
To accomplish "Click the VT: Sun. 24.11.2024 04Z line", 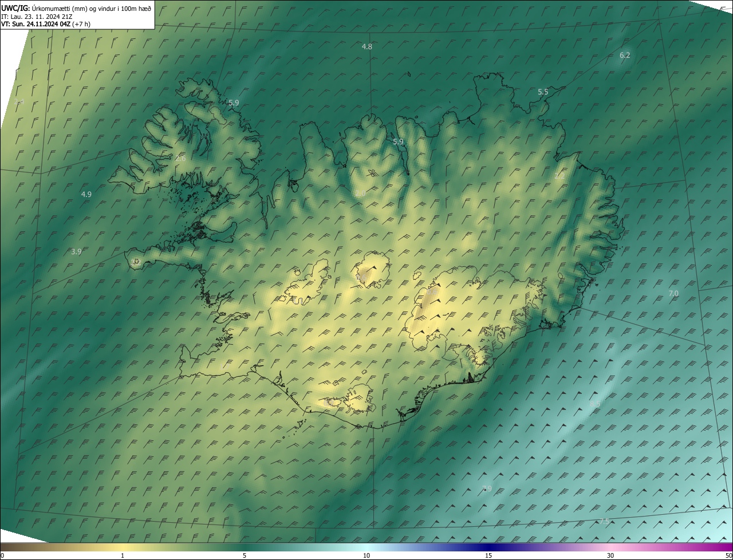I will pyautogui.click(x=36, y=24).
